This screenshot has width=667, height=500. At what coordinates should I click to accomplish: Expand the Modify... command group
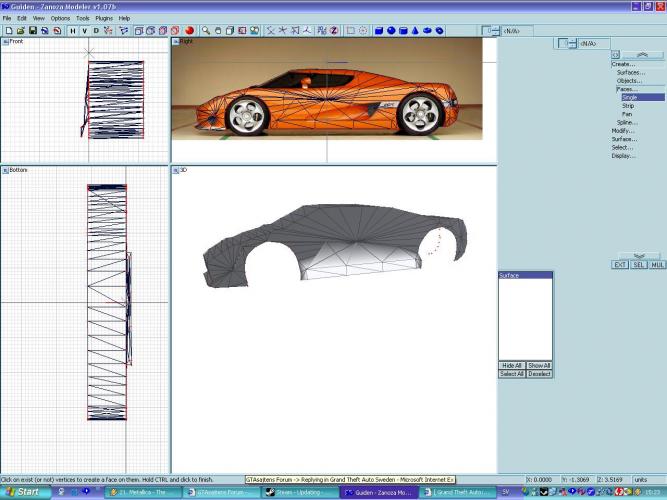tap(623, 131)
